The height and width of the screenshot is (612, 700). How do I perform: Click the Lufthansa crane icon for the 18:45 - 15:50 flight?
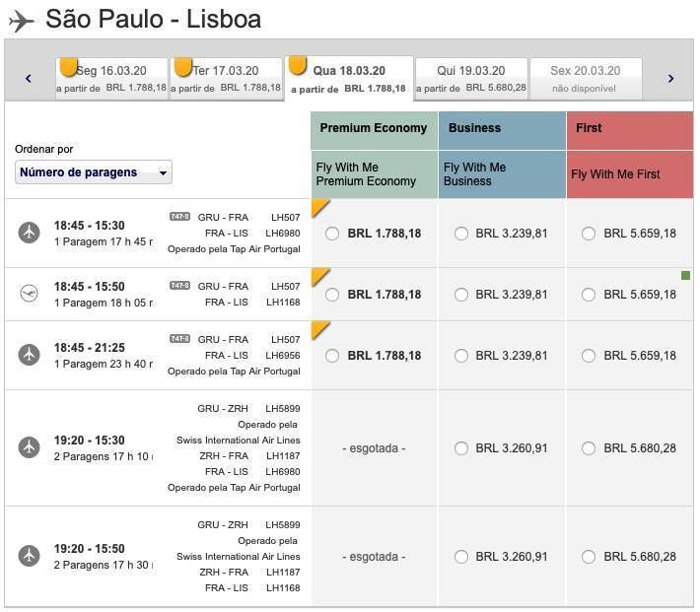pos(29,294)
